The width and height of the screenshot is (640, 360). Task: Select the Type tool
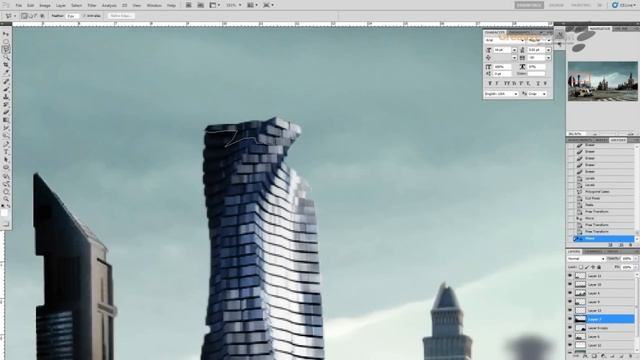tap(6, 152)
